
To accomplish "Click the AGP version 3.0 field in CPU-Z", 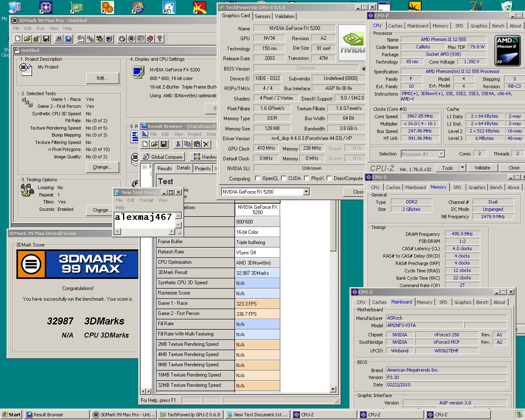I will (455, 403).
